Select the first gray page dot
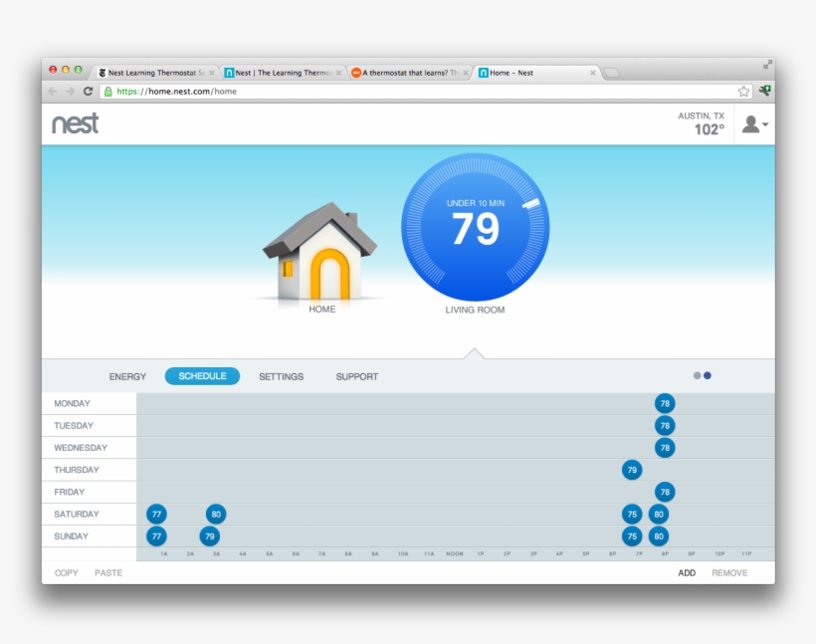 [x=697, y=375]
